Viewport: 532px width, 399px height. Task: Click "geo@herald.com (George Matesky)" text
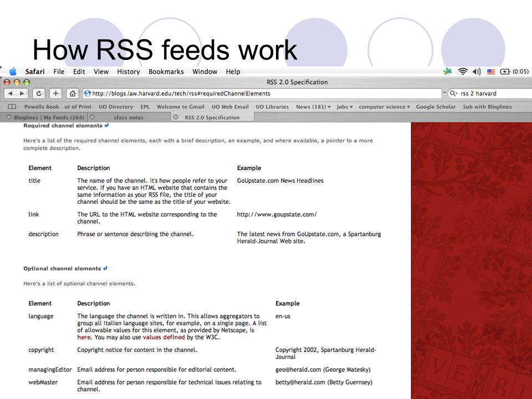(x=323, y=370)
